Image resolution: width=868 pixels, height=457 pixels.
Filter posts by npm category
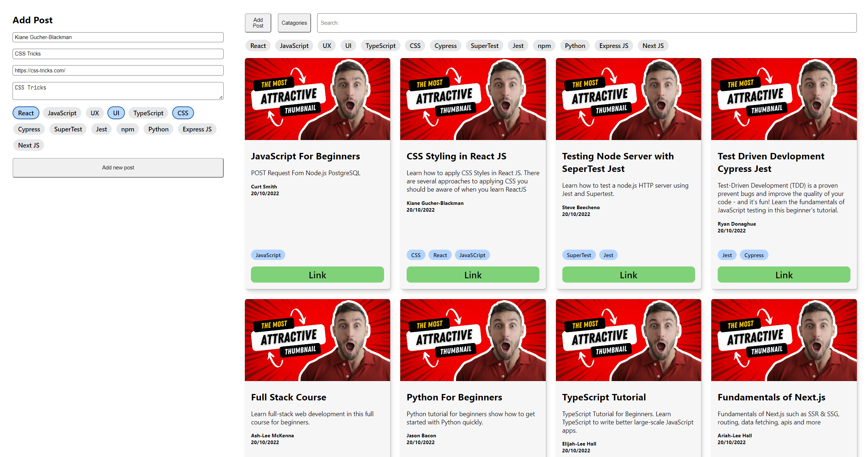coord(544,45)
